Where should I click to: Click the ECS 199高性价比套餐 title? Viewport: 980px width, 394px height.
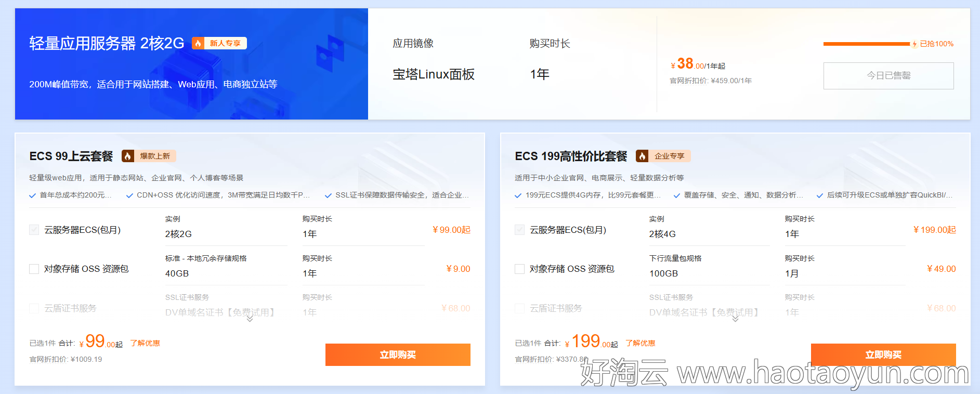pyautogui.click(x=571, y=156)
